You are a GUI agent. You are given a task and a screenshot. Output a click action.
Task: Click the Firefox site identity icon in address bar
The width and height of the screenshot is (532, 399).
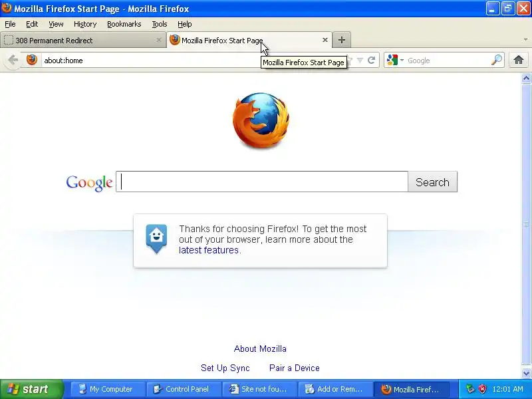click(x=32, y=60)
